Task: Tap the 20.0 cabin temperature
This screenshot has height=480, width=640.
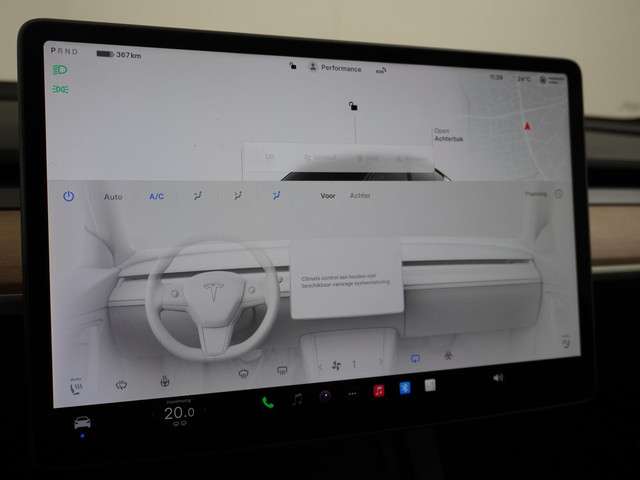Action: tap(179, 413)
